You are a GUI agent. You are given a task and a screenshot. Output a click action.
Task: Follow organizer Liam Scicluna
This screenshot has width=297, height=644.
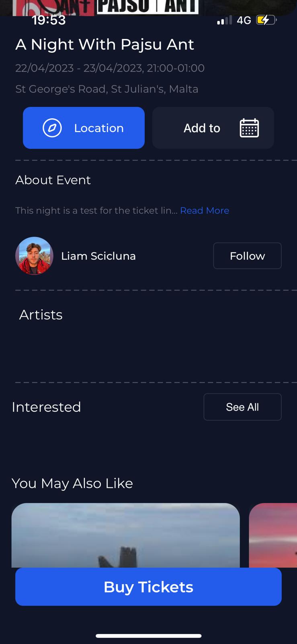point(247,256)
